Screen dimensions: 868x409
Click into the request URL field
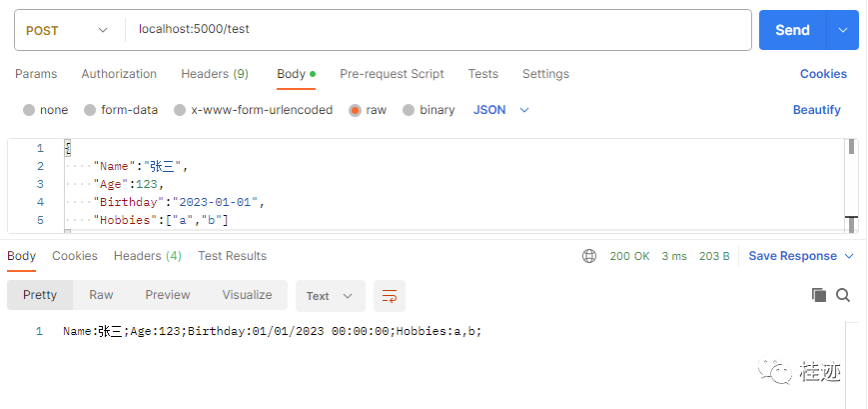[437, 30]
